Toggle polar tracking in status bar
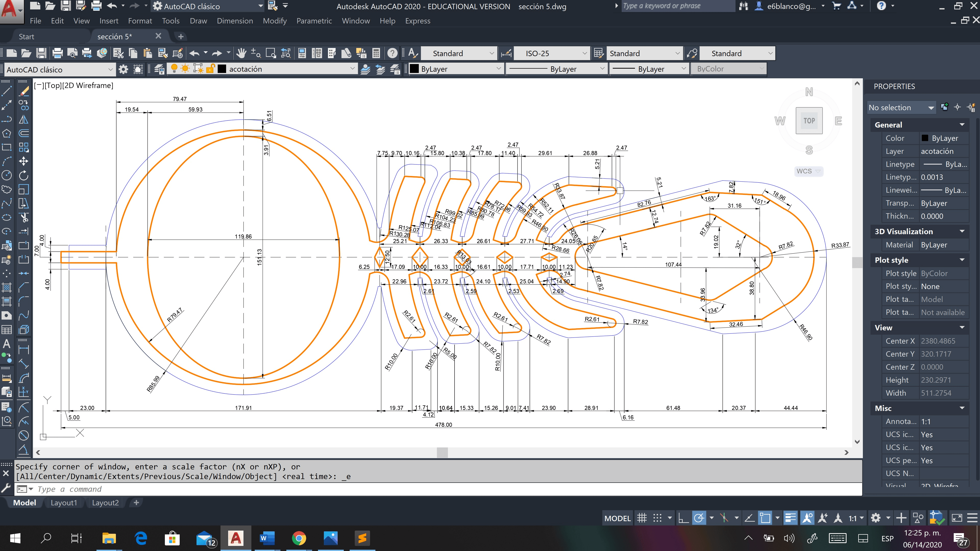 coord(699,518)
